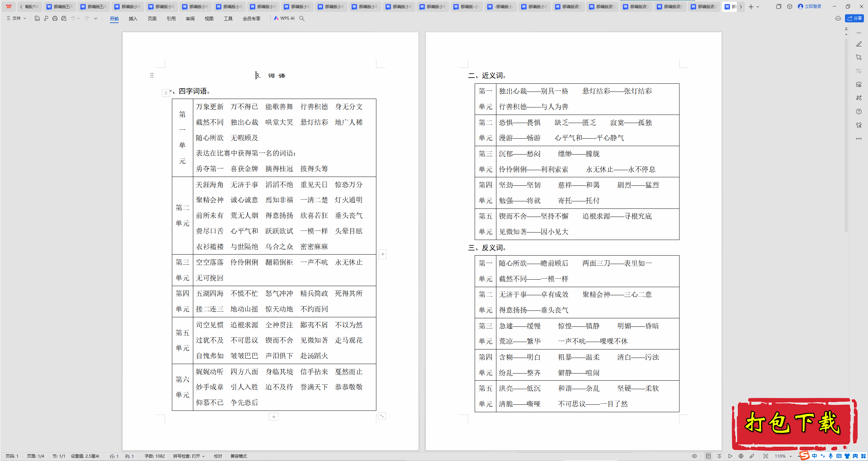This screenshot has width=868, height=461.
Task: Show earlier tabs with left chevron
Action: [x=21, y=6]
